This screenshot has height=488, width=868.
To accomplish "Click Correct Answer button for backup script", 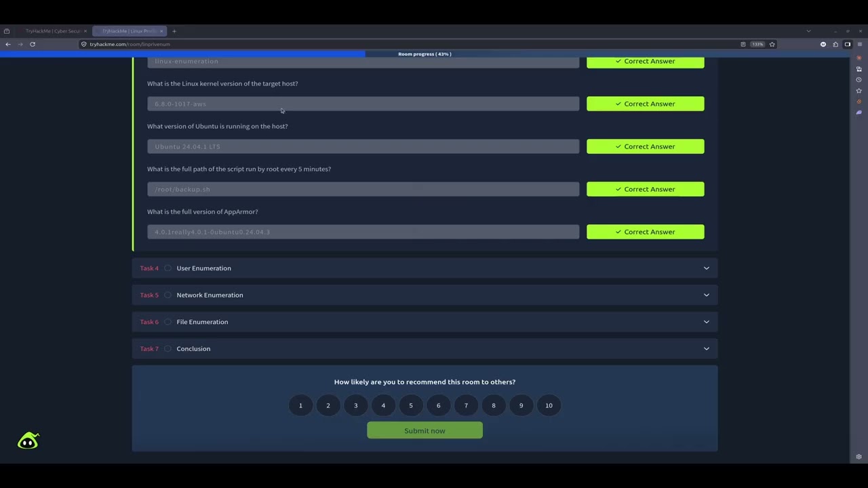I will click(645, 189).
